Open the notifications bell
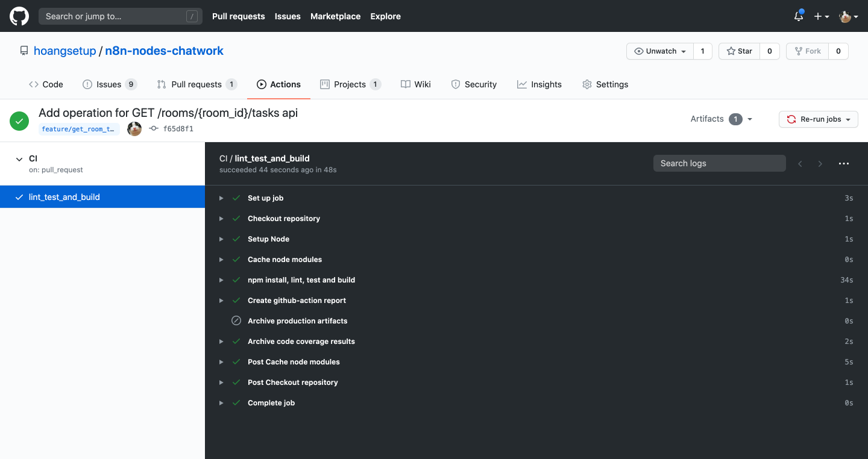The height and width of the screenshot is (459, 868). point(799,16)
